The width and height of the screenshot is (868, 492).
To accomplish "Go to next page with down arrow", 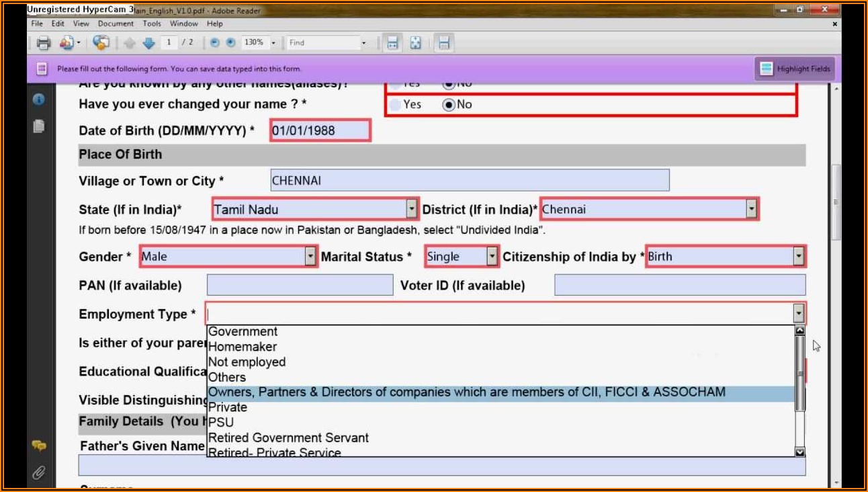I will coord(148,43).
